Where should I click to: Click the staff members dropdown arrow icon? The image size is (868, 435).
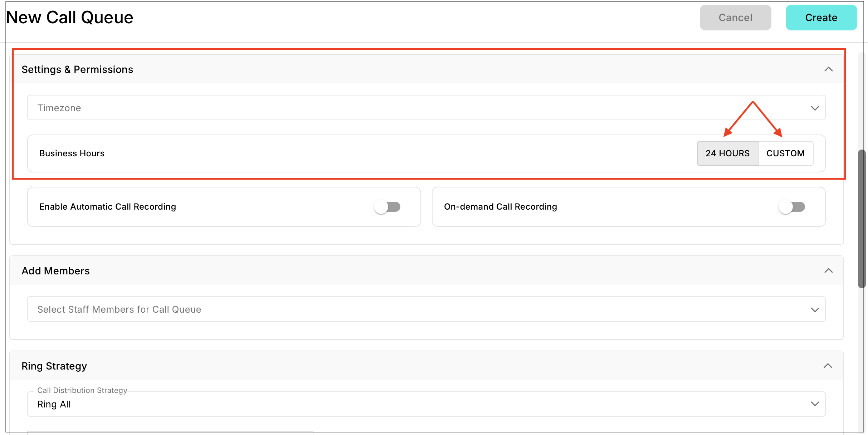point(815,309)
